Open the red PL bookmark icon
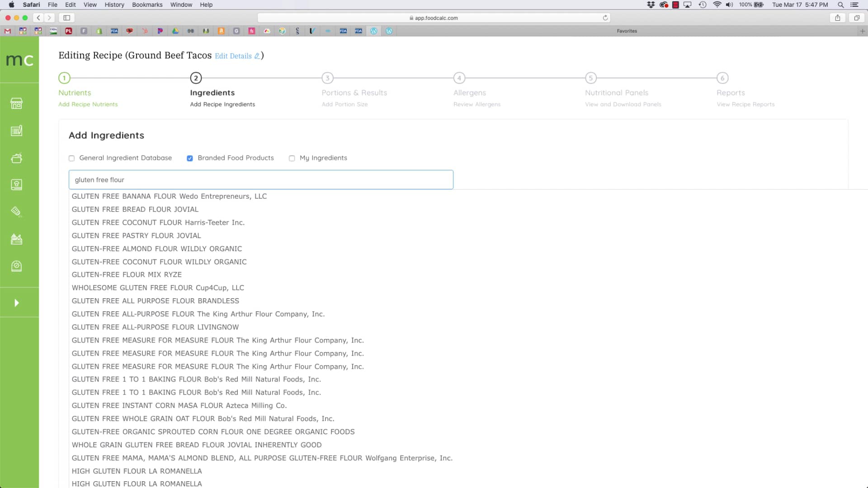This screenshot has width=868, height=488. [x=69, y=31]
